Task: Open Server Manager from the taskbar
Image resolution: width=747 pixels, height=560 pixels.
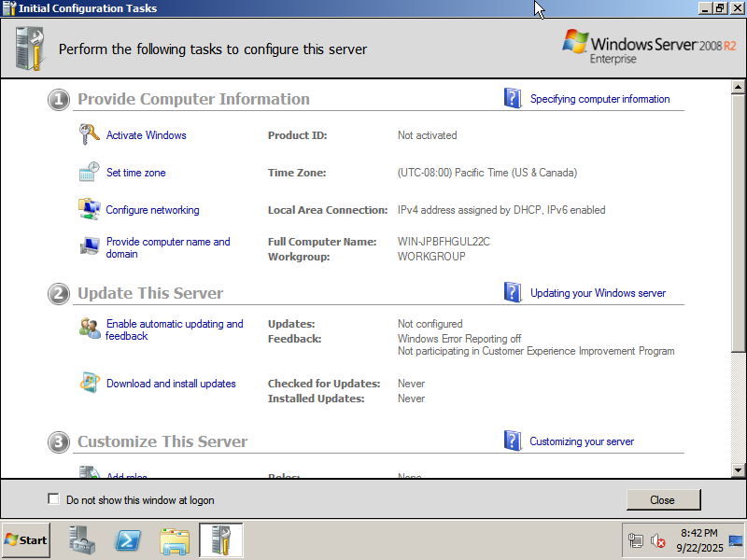Action: click(x=83, y=540)
